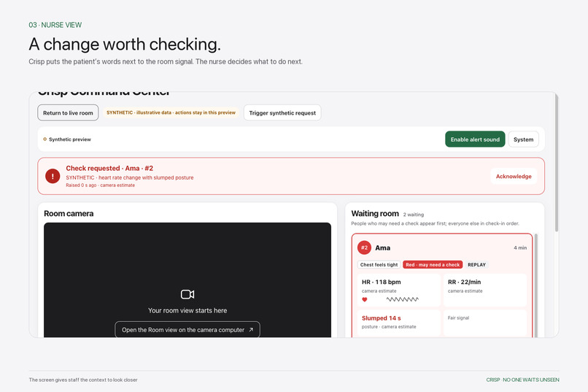Screen dimensions: 588x392
Task: Click the Synthetic preview label
Action: [x=70, y=139]
